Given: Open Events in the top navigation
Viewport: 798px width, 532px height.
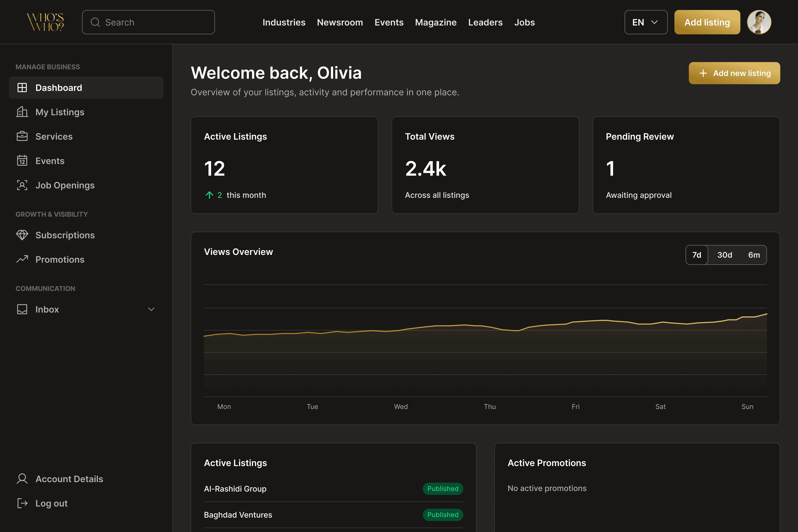Looking at the screenshot, I should tap(389, 22).
